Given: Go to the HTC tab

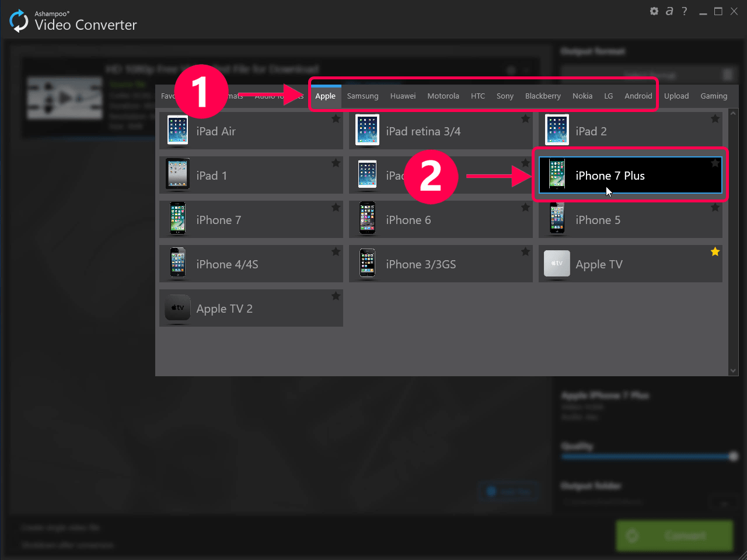Looking at the screenshot, I should [x=478, y=96].
